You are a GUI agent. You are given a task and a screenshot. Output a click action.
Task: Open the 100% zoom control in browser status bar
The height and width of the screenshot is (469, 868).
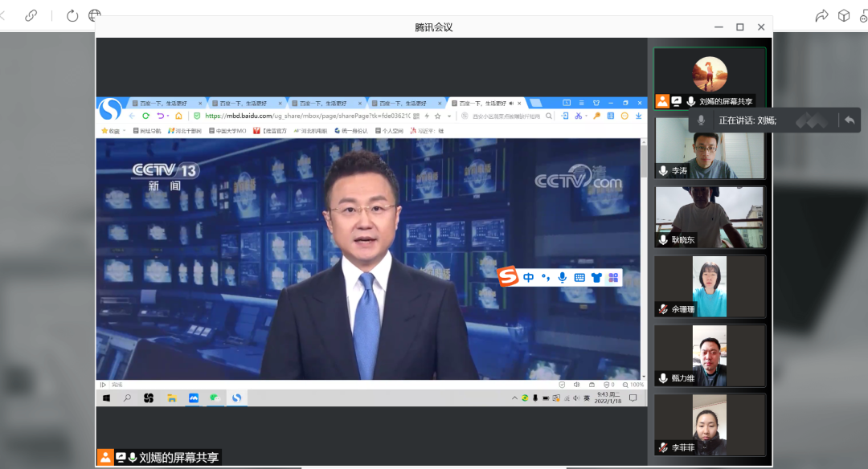pos(633,385)
